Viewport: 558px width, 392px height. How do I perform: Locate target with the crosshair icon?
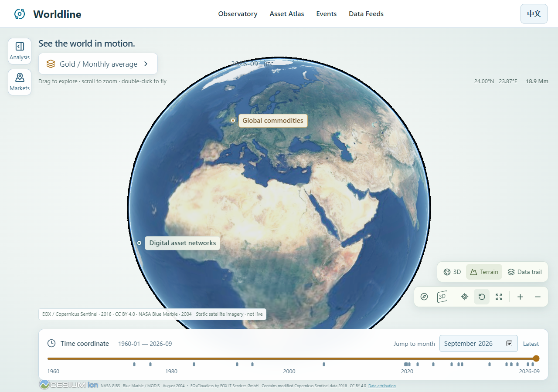pyautogui.click(x=465, y=297)
